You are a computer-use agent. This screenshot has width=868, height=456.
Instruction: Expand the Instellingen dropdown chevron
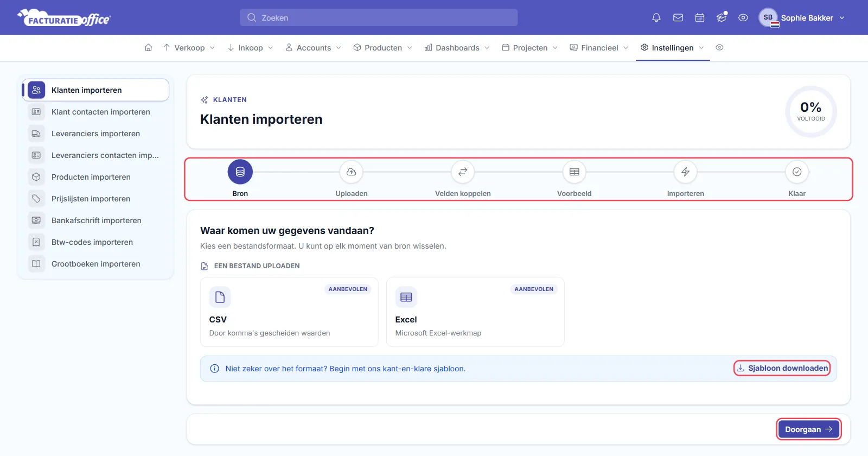[x=701, y=48]
